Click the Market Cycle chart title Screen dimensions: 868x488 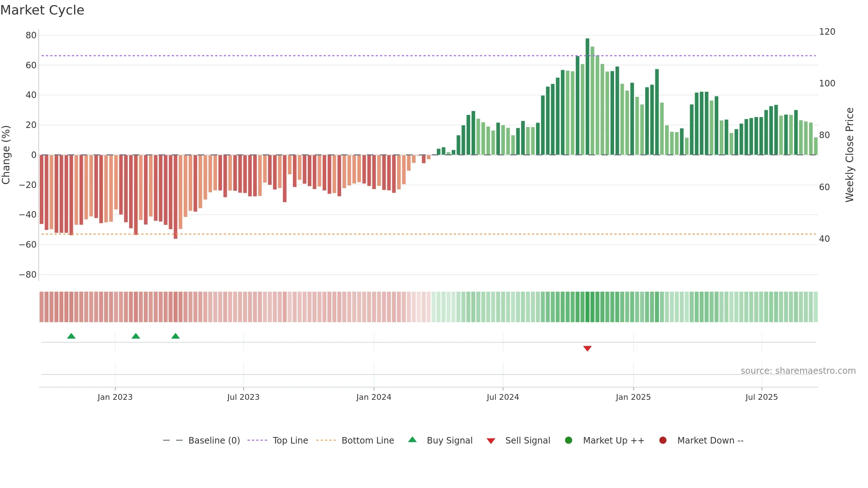tap(42, 10)
